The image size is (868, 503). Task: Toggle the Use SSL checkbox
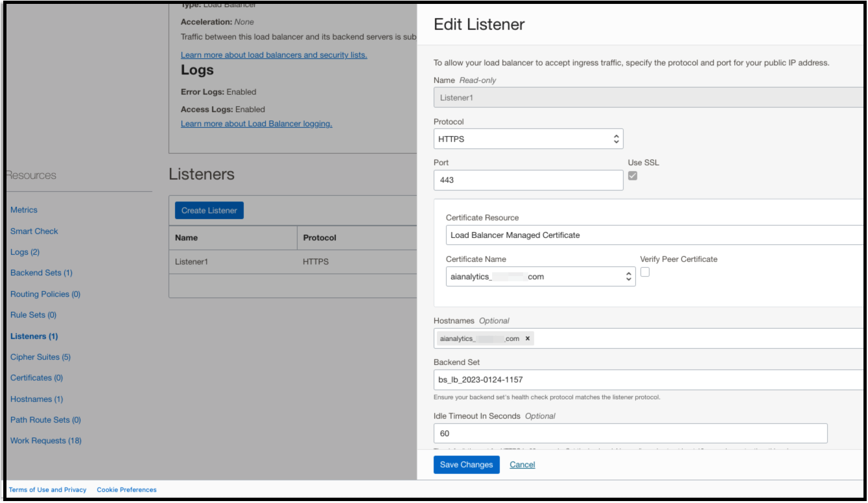coord(633,176)
